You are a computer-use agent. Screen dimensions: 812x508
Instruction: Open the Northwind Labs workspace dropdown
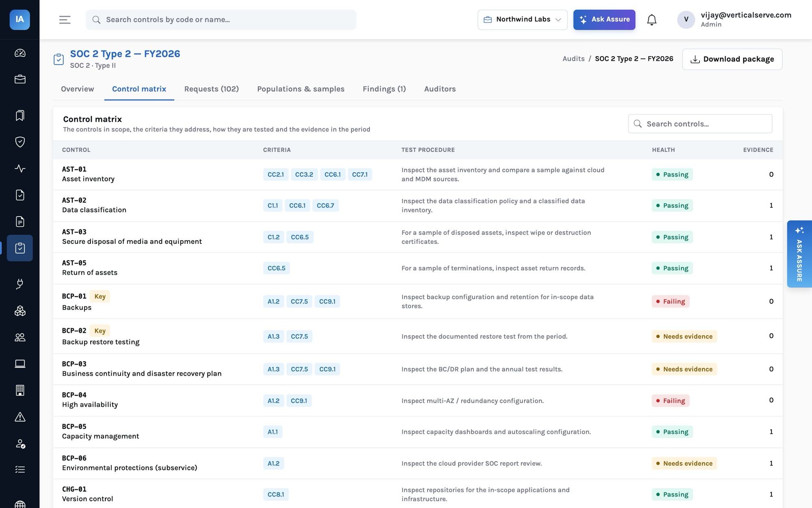[523, 20]
